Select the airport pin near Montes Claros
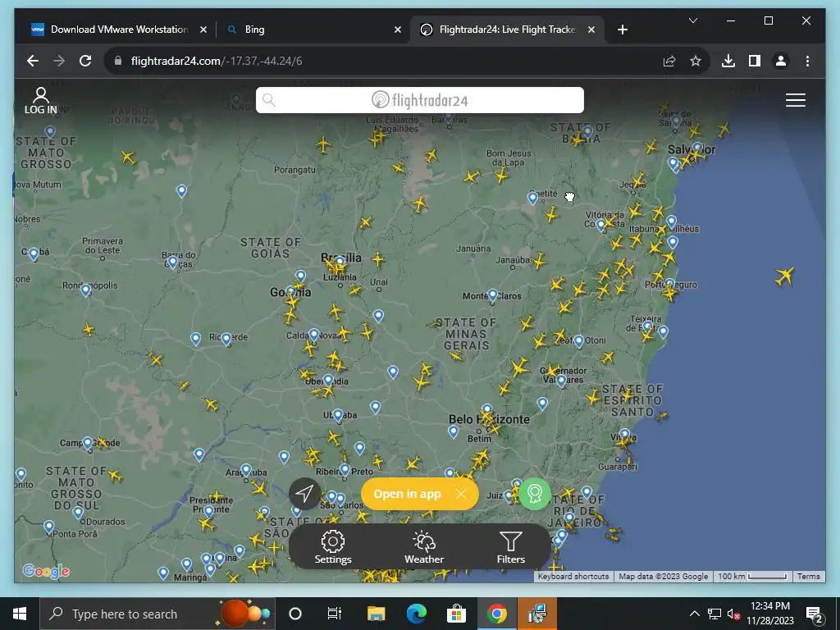This screenshot has width=840, height=630. pyautogui.click(x=493, y=295)
